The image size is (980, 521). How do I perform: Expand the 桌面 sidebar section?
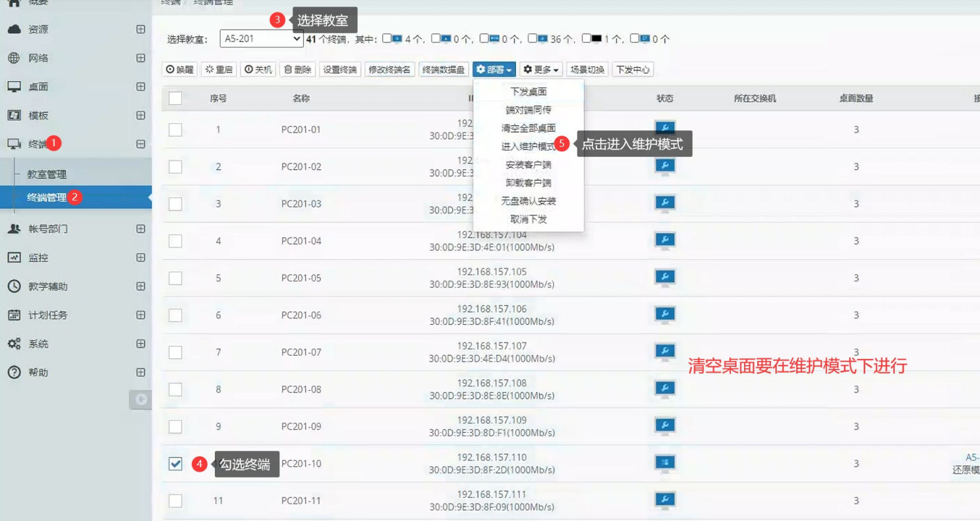[140, 87]
